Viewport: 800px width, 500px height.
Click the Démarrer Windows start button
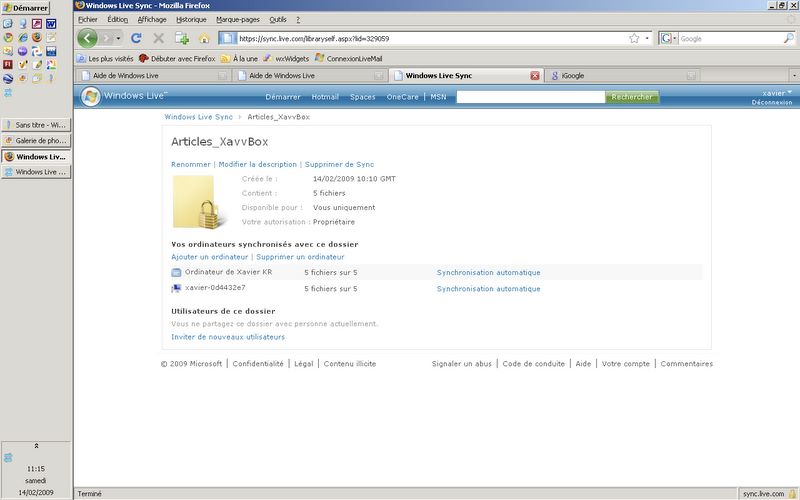26,8
